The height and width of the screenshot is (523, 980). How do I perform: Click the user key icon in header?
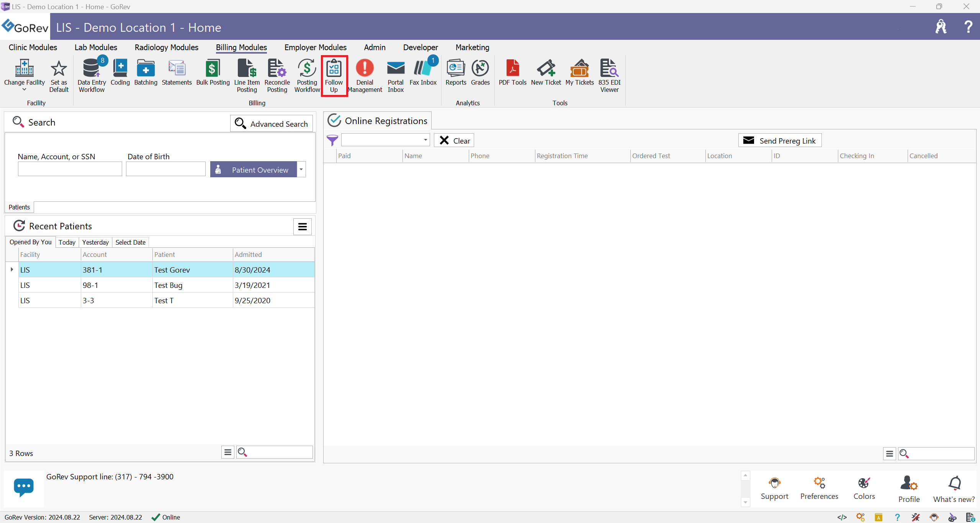click(x=941, y=27)
